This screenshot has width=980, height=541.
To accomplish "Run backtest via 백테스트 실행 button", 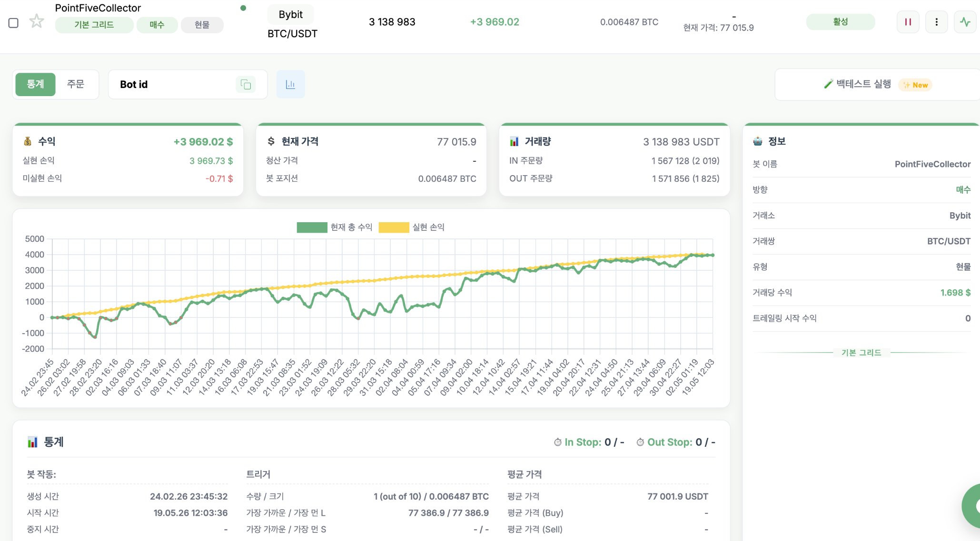I will tap(877, 84).
